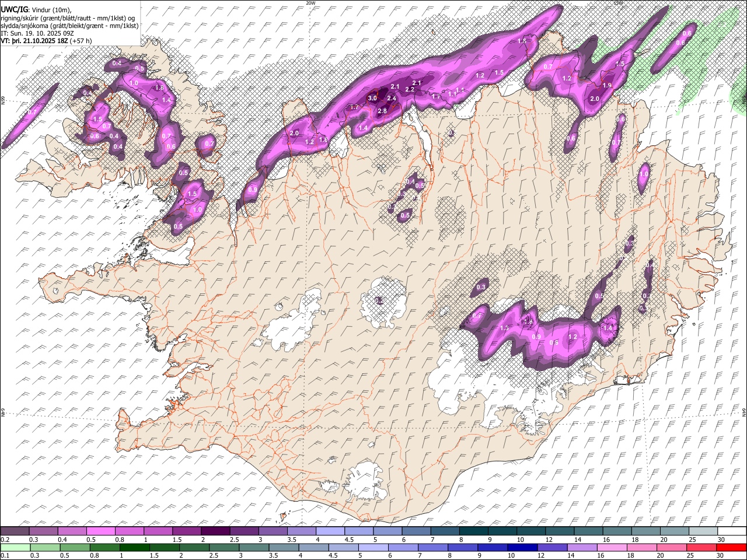The image size is (747, 560).
Task: Pick the grey-green 3 rain legend swatch
Action: tap(253, 547)
